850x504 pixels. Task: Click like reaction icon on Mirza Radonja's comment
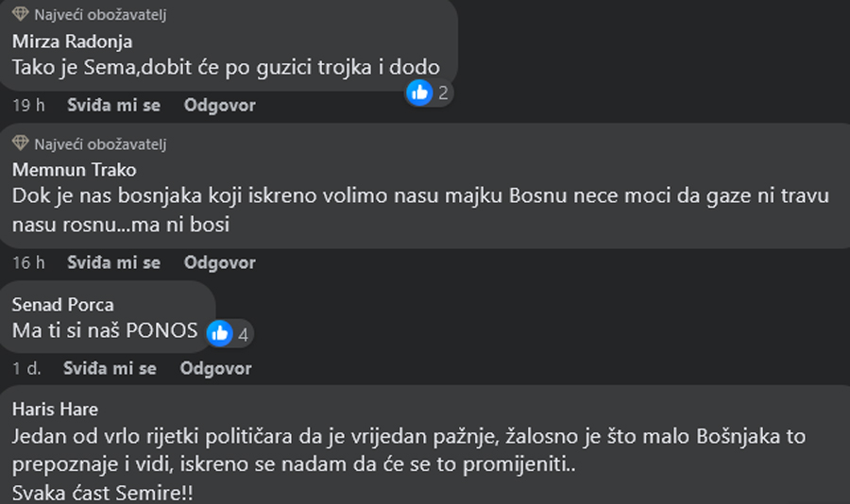point(419,92)
